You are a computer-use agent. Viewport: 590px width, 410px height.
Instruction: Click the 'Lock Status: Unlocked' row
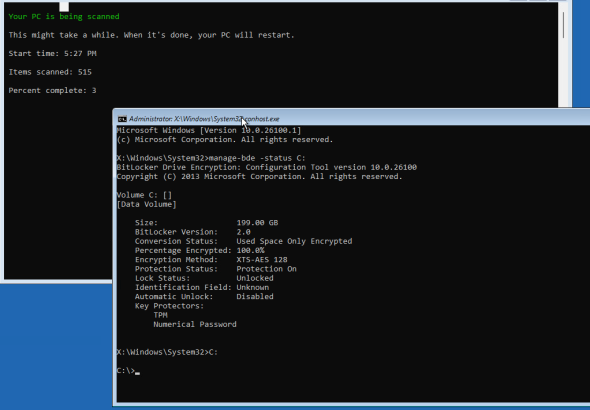[x=204, y=278]
